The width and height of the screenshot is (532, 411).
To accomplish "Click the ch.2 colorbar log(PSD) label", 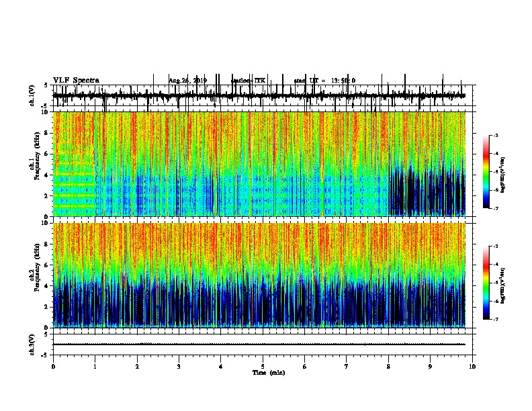I will pos(502,285).
